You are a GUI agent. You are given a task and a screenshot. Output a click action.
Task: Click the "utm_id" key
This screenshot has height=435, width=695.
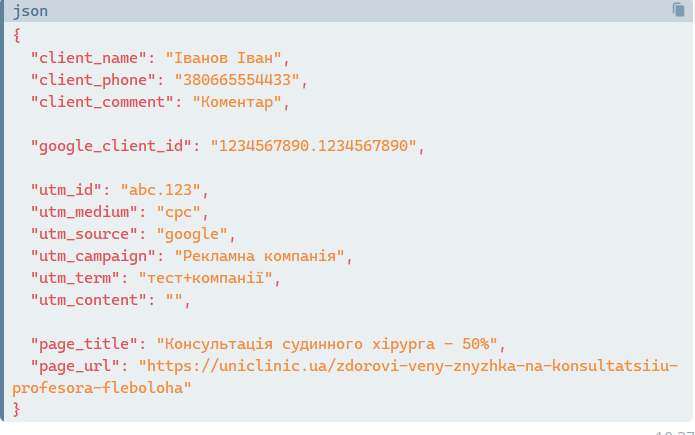pos(71,190)
